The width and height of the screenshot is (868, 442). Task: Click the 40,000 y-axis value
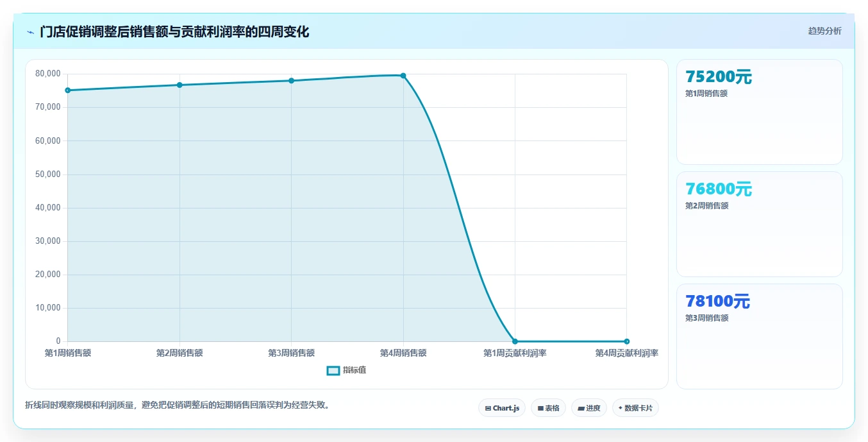[x=48, y=207]
